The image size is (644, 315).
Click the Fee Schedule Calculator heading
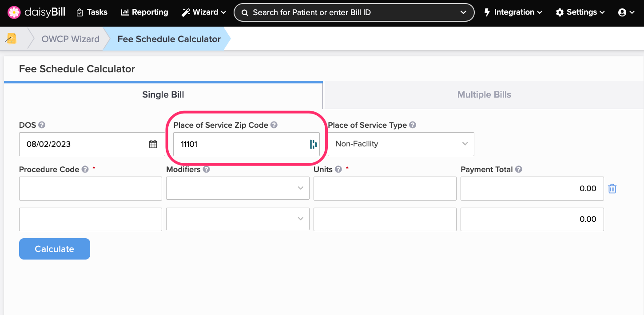77,69
